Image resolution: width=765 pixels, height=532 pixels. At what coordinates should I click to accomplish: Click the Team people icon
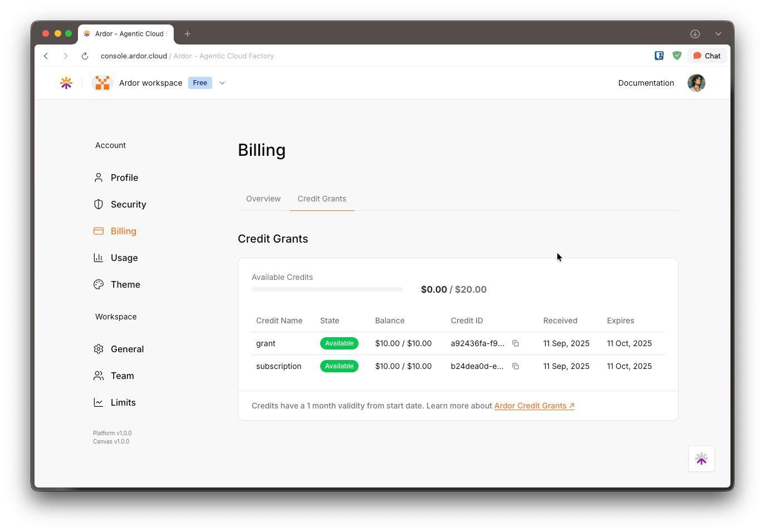pyautogui.click(x=99, y=375)
